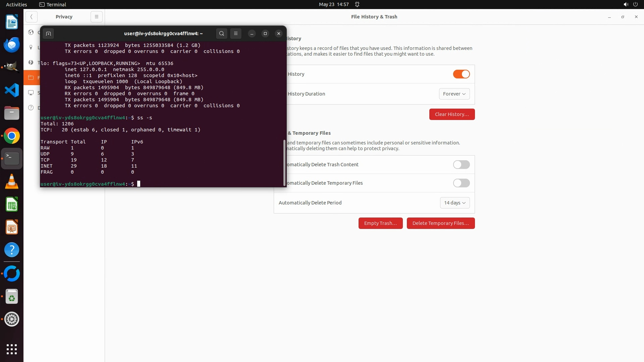This screenshot has height=362, width=644.
Task: Open system volume and power menu
Action: click(x=630, y=4)
